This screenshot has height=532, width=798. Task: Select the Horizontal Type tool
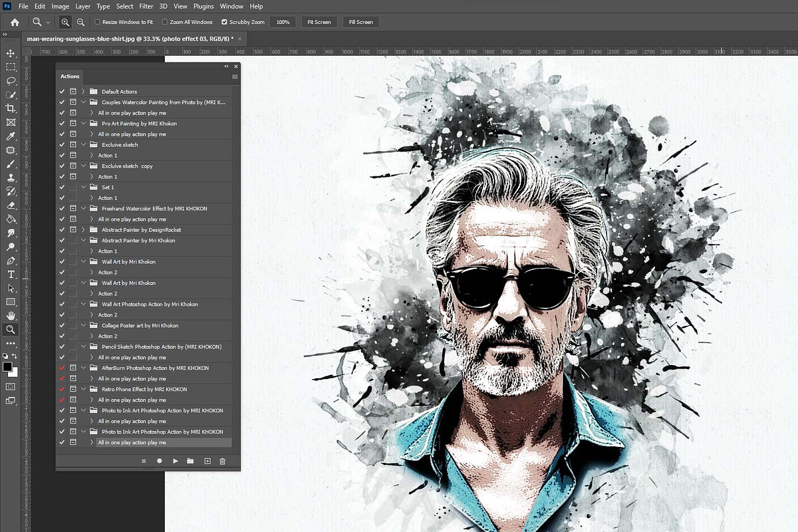pos(11,275)
